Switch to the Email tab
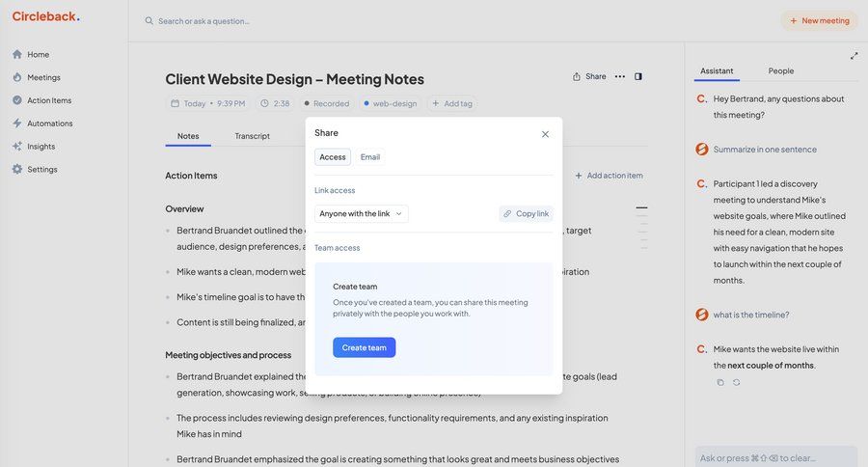Screen dimensions: 868x467 click(370, 157)
